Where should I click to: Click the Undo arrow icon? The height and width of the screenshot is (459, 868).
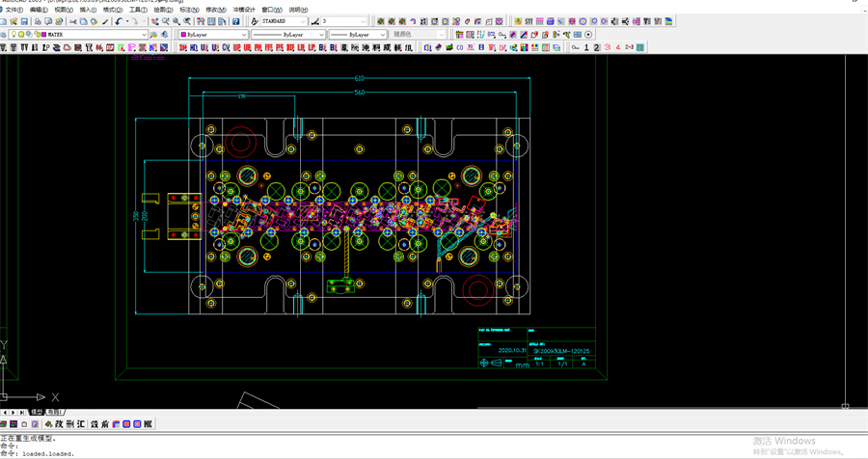[x=118, y=21]
